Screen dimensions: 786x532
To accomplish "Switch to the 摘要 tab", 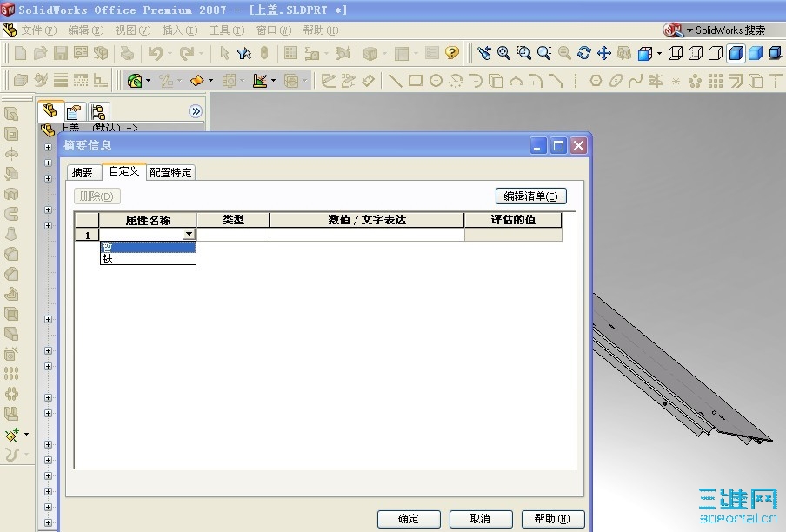I will (83, 173).
